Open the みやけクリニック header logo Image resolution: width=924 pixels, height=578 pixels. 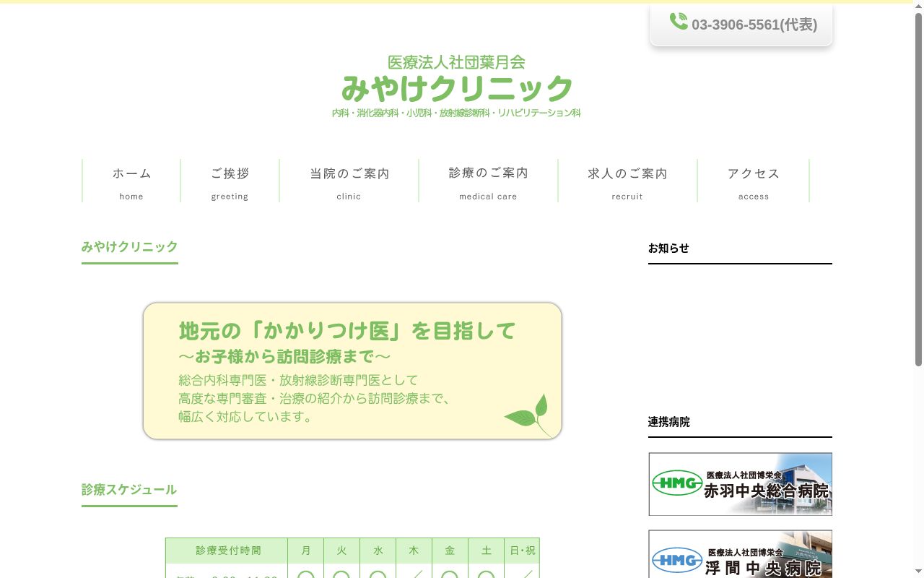tap(456, 87)
